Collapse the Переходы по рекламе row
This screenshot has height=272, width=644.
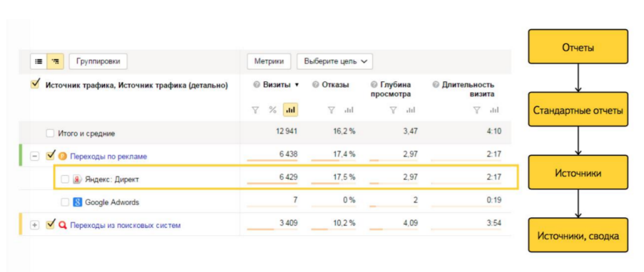pos(34,156)
